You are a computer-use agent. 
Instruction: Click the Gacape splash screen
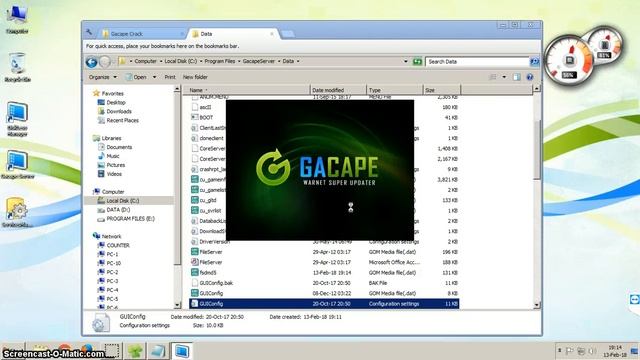coord(320,170)
